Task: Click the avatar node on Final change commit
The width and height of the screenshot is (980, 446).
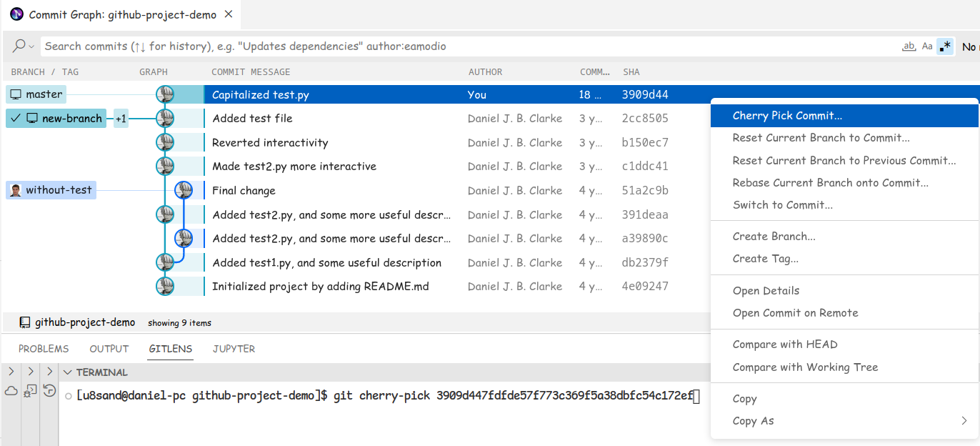Action: pos(184,190)
